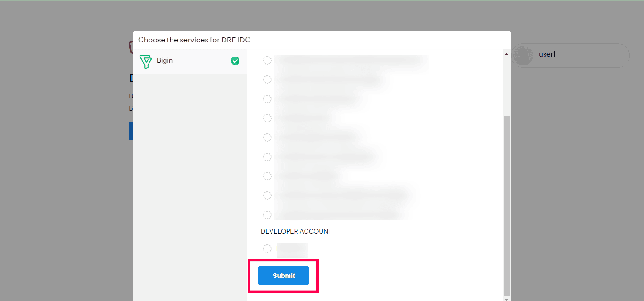Click the DEVELOPER ACCOUNT section heading
The height and width of the screenshot is (301, 644).
point(297,231)
